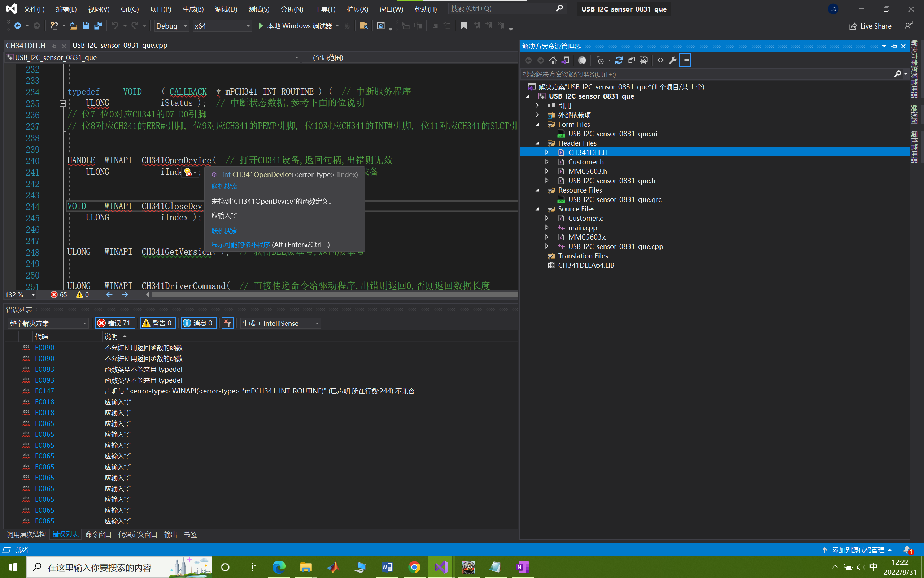Viewport: 924px width, 578px height.
Task: Collapse the Source Files folder
Action: click(537, 209)
